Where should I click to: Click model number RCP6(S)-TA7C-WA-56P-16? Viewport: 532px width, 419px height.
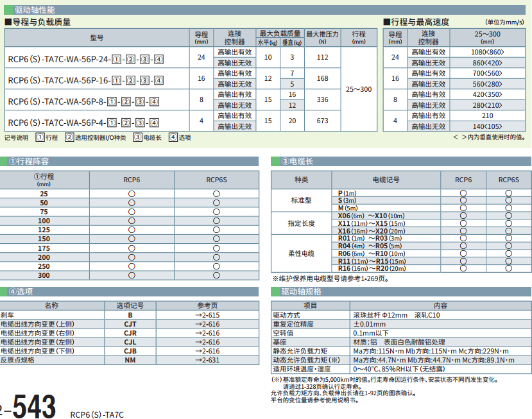click(86, 80)
